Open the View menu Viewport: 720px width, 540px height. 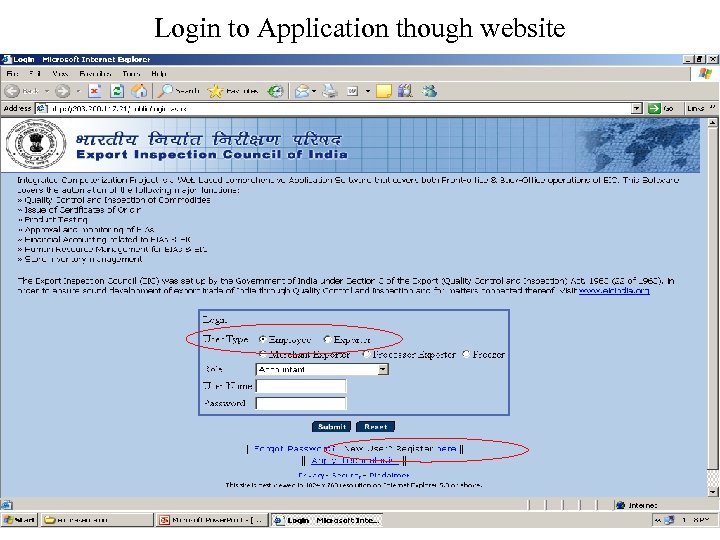60,73
